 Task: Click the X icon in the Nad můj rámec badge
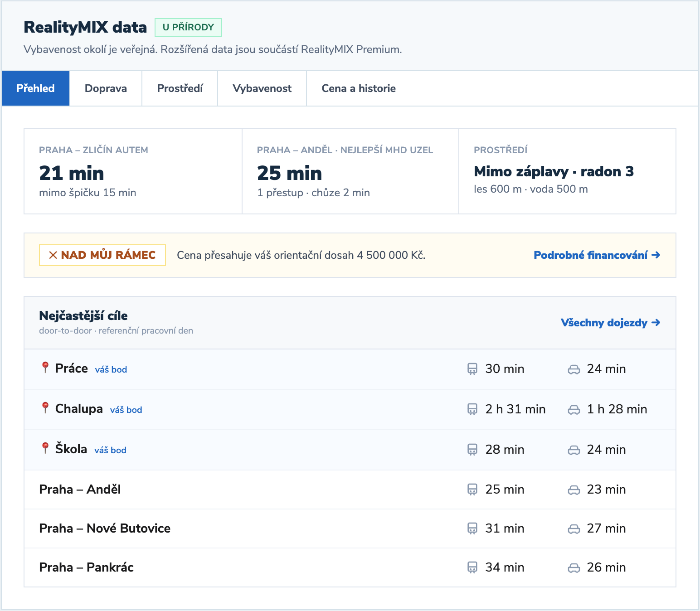coord(53,255)
